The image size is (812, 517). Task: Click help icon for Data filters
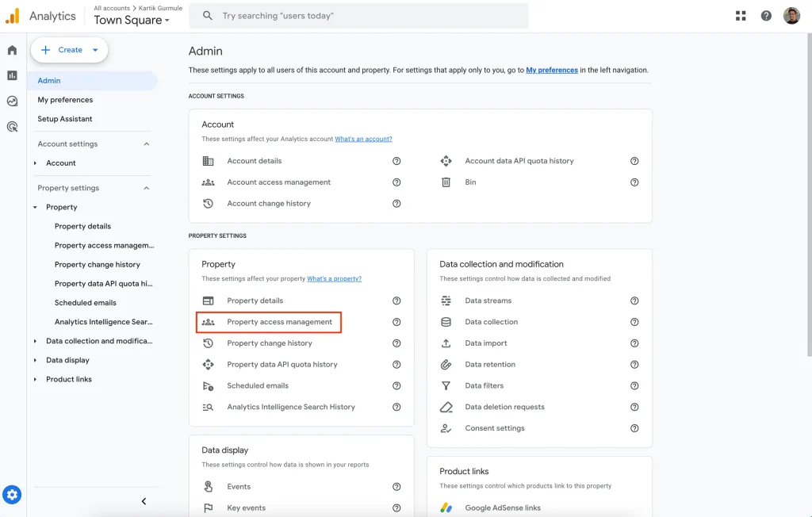coord(634,386)
